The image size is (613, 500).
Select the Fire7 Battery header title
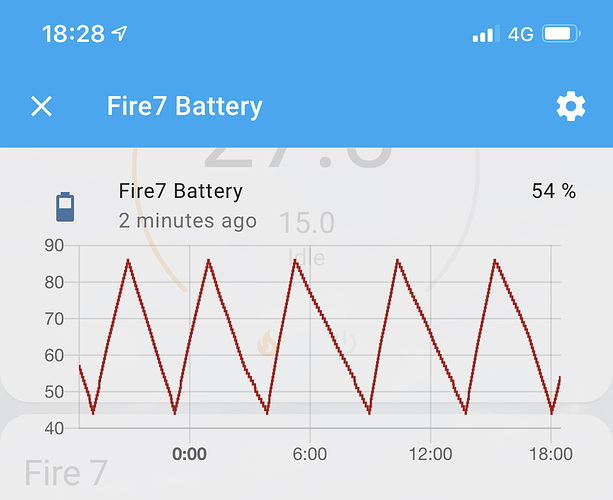(x=185, y=106)
